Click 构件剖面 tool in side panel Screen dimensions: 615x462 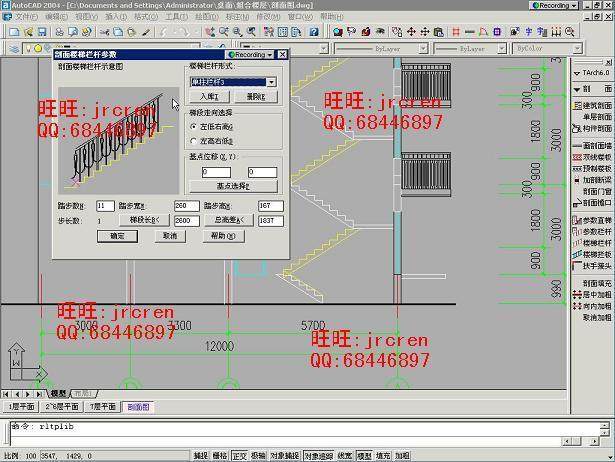[x=592, y=128]
